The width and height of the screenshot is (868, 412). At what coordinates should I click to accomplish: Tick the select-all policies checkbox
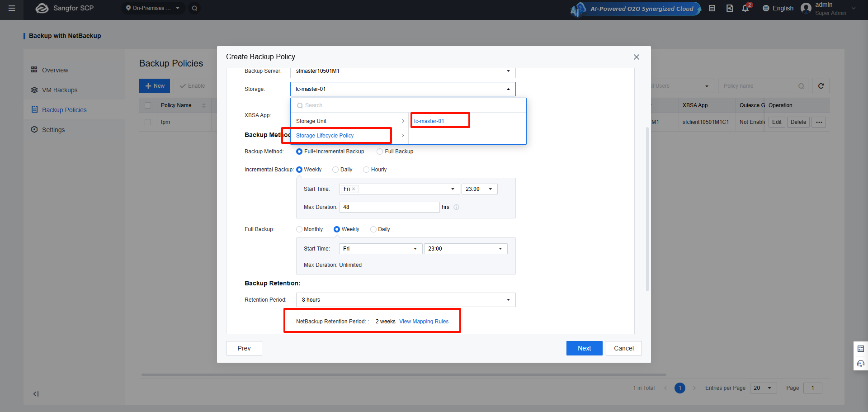(x=148, y=105)
